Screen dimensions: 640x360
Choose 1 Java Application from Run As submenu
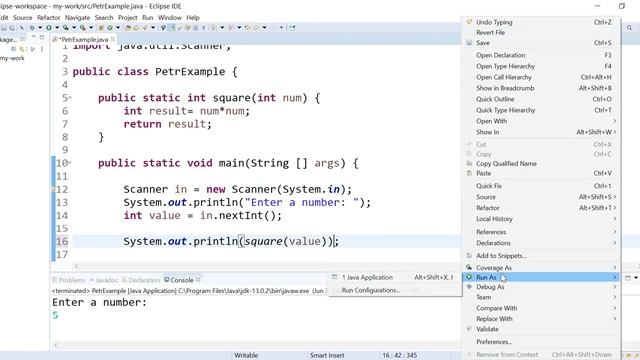(395, 277)
